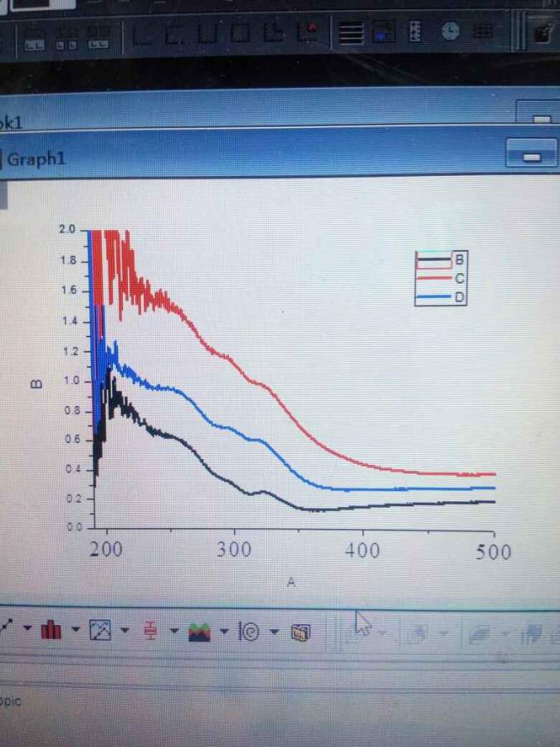Open the column/bar chart plot tool

(51, 630)
